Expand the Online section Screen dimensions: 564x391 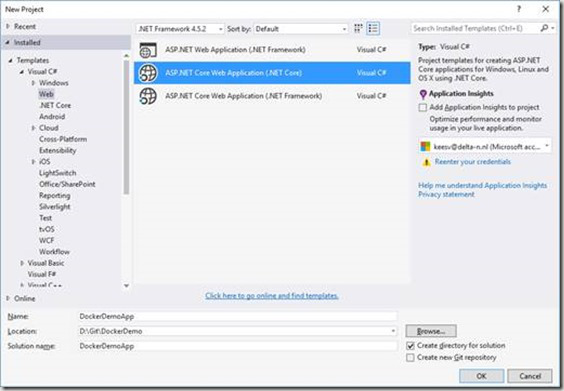(8, 298)
